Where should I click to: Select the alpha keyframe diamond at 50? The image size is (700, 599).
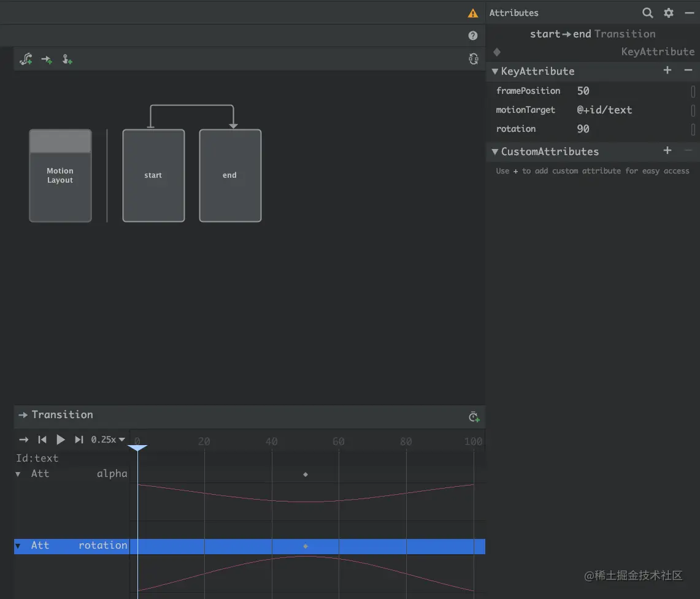[306, 475]
